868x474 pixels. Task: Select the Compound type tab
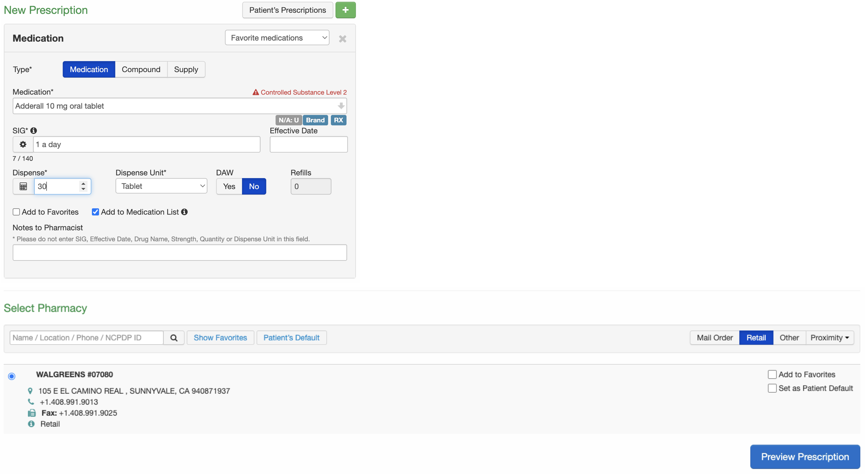[141, 69]
